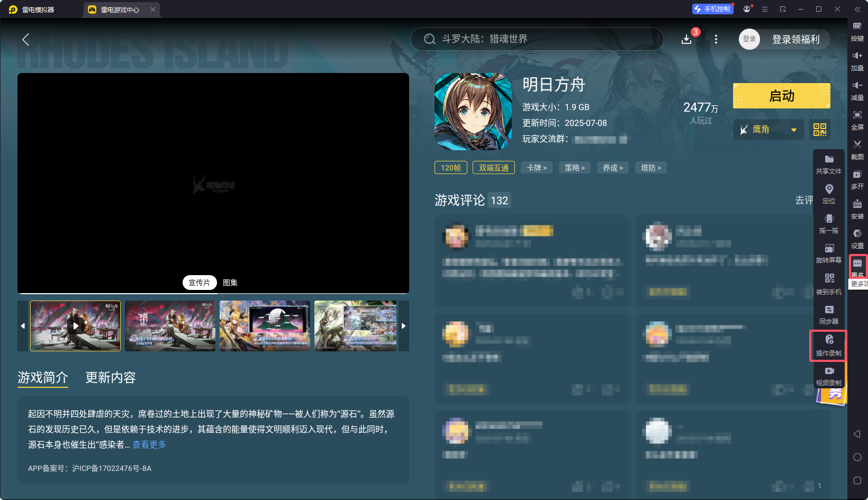Click the text 游戏大小: 1.9 GB
This screenshot has width=868, height=500.
[556, 107]
